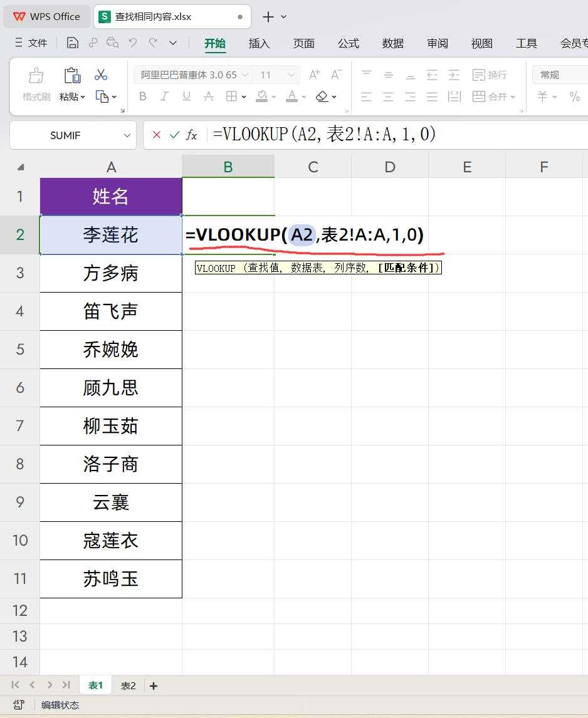Expand the font color dropdown arrow
Viewport: 588px width, 718px height.
[x=304, y=97]
